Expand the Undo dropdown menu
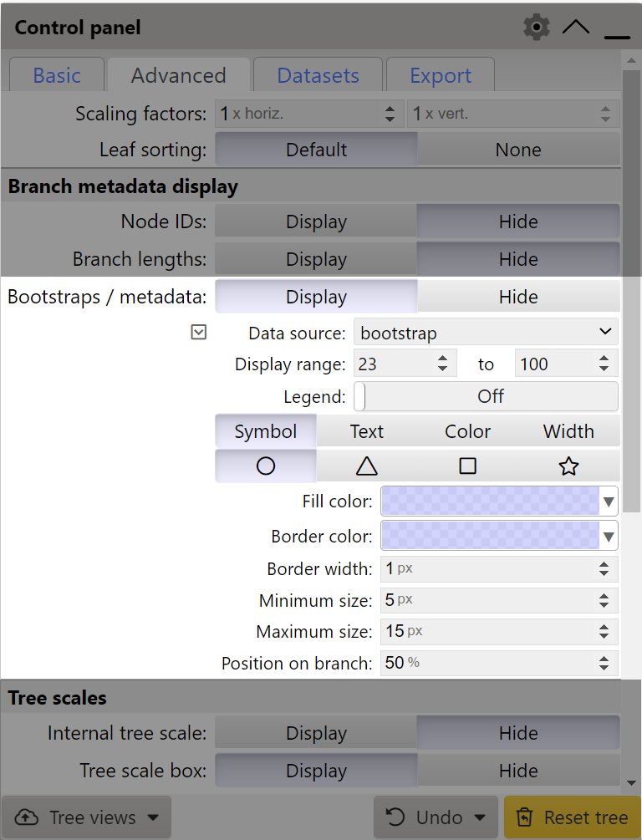 [438, 817]
